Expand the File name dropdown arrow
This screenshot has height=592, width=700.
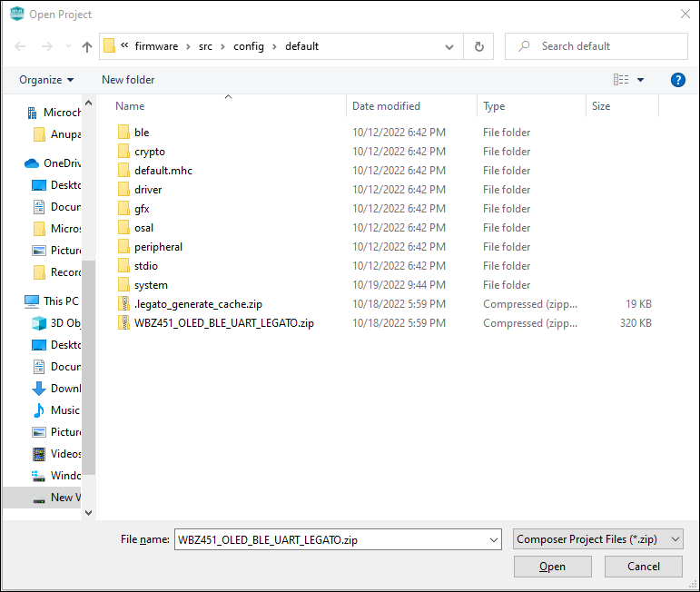pos(494,539)
